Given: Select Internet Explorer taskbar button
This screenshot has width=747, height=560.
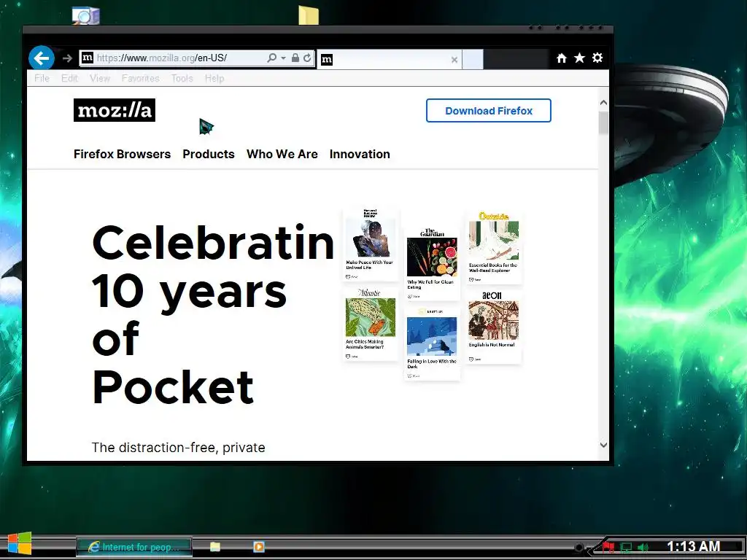Looking at the screenshot, I should (x=134, y=547).
